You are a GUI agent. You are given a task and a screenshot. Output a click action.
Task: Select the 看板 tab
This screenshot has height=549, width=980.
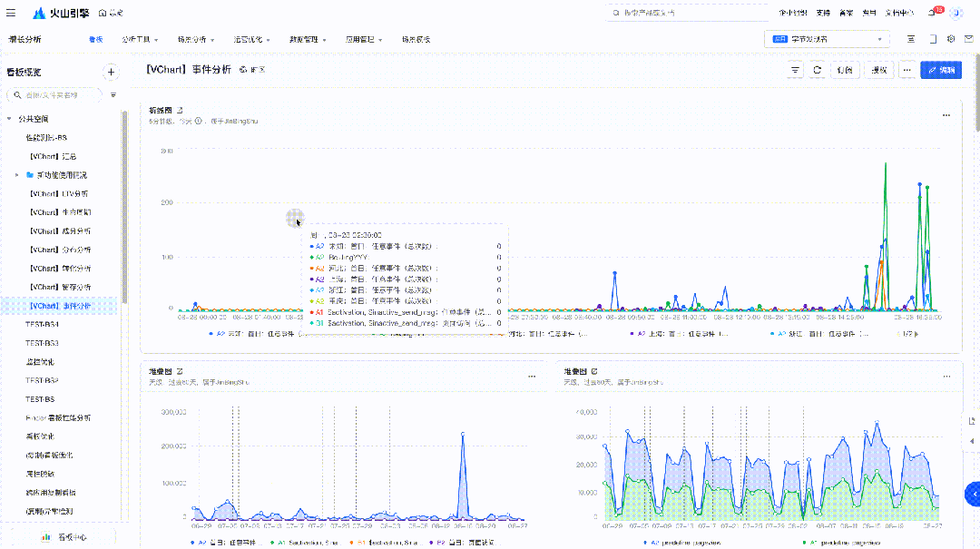pos(95,39)
